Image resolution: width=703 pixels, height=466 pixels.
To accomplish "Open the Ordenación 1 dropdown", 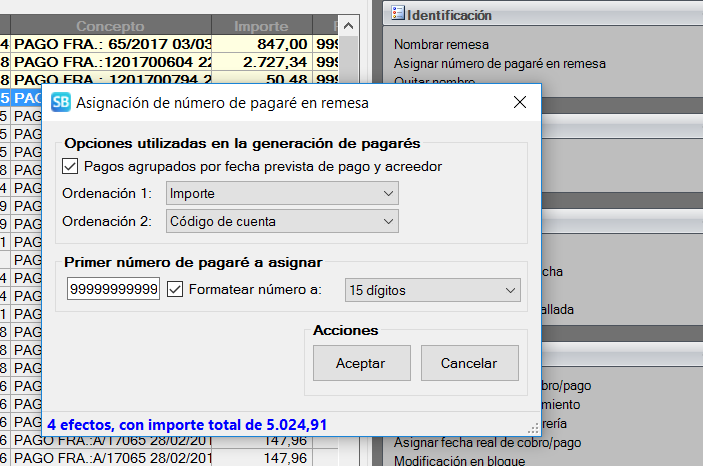I will pos(283,193).
